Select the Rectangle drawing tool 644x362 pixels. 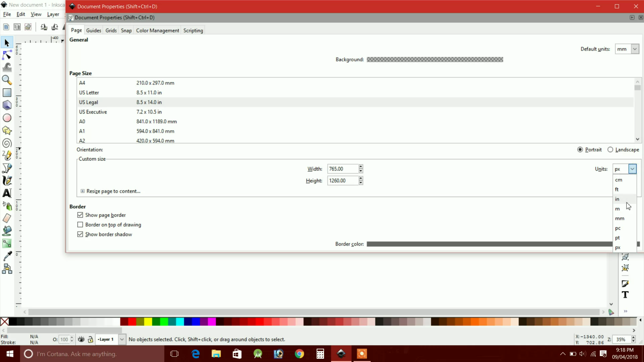(7, 93)
